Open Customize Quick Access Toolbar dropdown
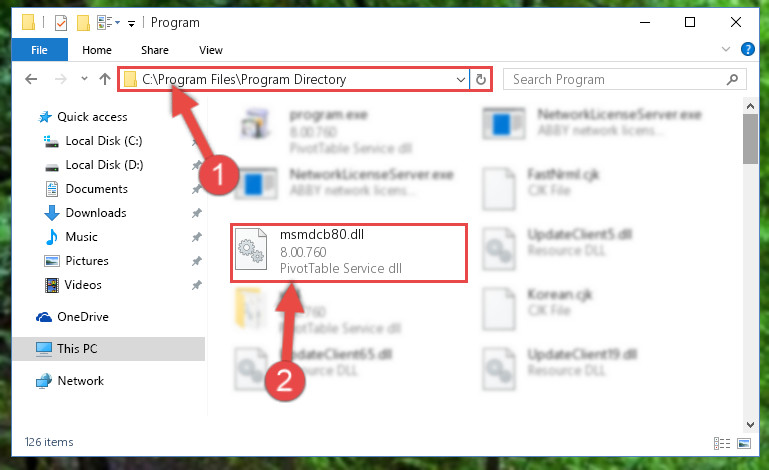This screenshot has width=769, height=470. [131, 23]
